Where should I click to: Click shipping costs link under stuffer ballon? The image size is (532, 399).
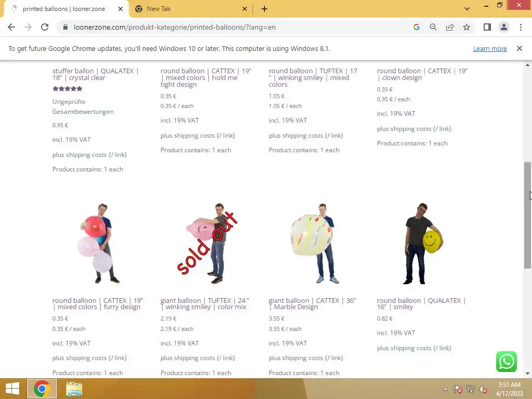point(89,155)
